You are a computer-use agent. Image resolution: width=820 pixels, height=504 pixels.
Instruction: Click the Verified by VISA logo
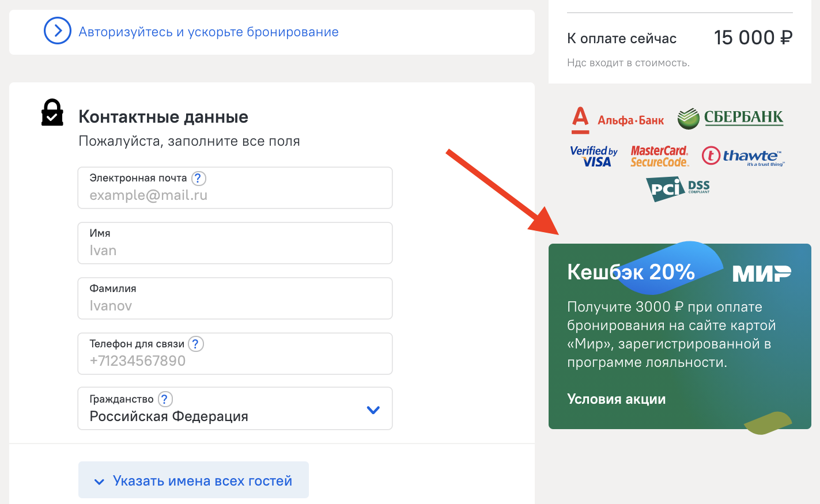(x=594, y=156)
